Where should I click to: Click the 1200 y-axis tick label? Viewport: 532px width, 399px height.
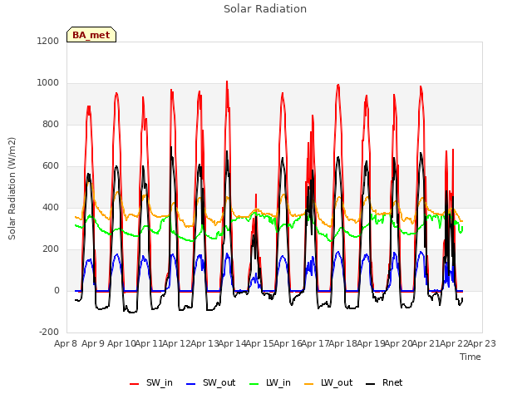point(48,41)
